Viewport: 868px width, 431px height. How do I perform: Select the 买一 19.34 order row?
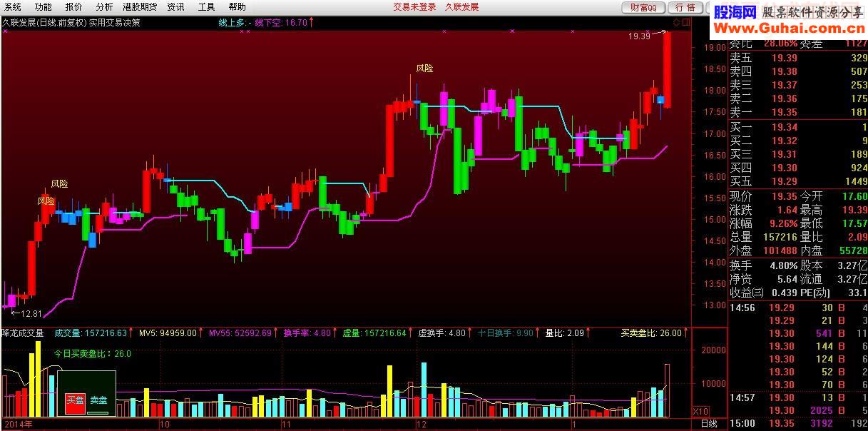coord(798,127)
